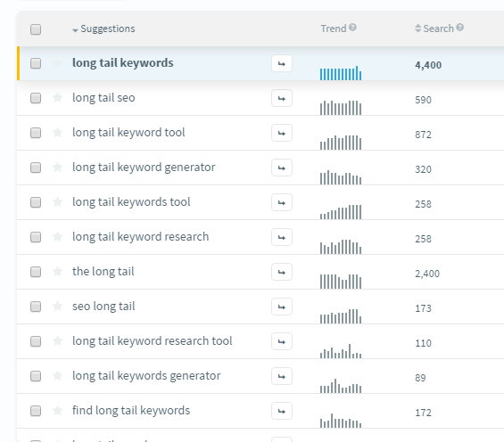
Task: Sort by the Suggestions column
Action: (x=103, y=29)
